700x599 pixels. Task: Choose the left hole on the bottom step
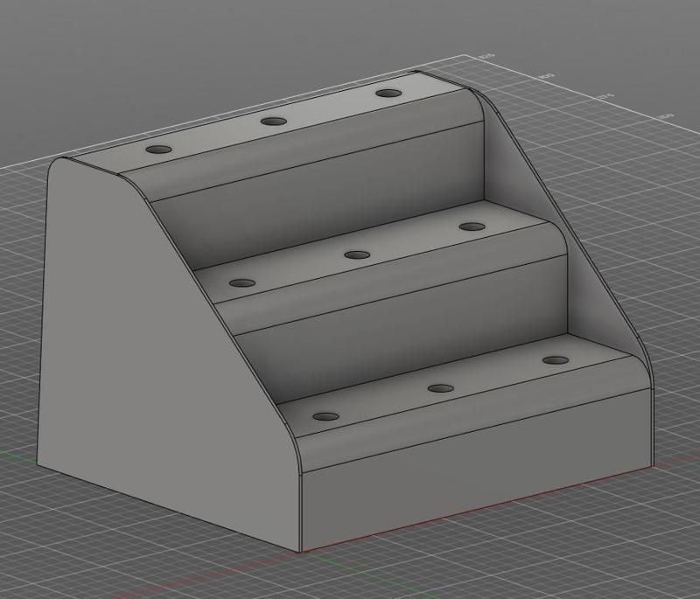click(x=325, y=417)
